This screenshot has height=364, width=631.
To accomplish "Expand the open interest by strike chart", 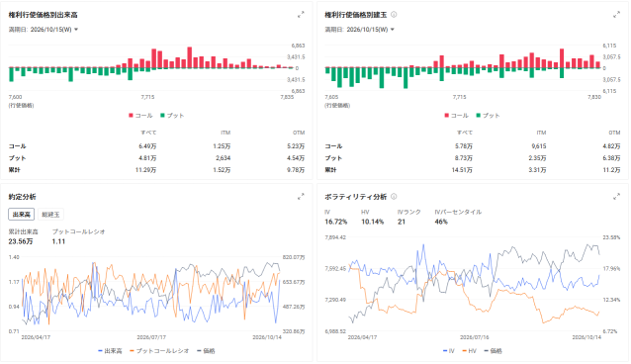I will tap(616, 15).
